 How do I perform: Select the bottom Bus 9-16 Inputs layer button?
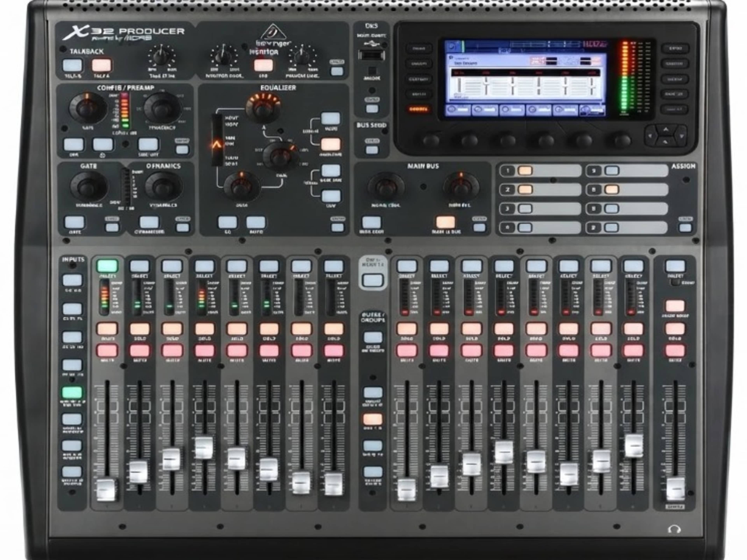(72, 472)
